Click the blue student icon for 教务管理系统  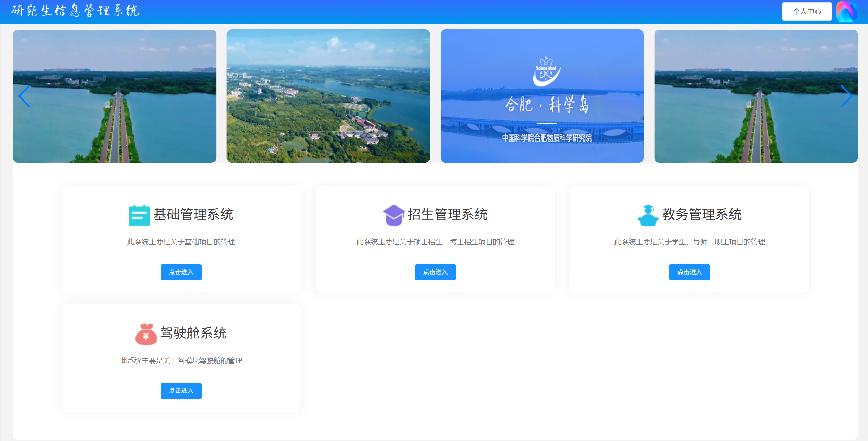648,215
